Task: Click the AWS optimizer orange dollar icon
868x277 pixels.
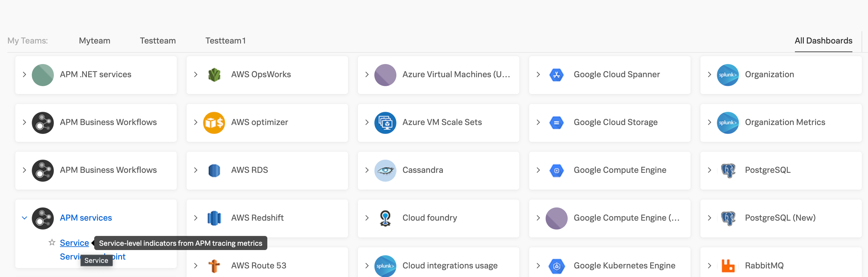Action: [214, 123]
